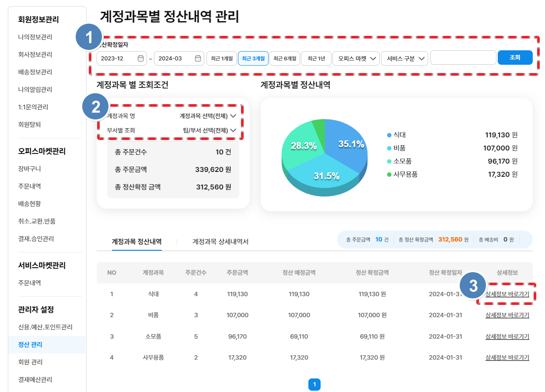Screen dimensions: 545x392
Task: Go to page 1 in pagination
Action: click(314, 385)
